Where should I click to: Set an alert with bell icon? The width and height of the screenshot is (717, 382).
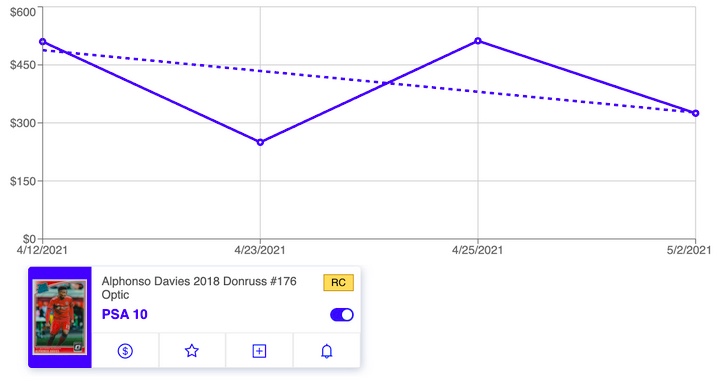[x=326, y=351]
